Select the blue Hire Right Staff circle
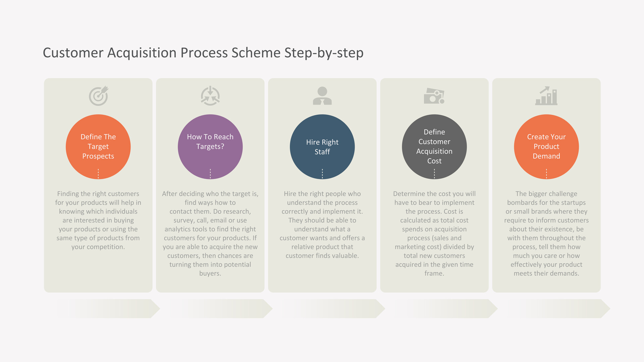The image size is (644, 362). pos(322,147)
